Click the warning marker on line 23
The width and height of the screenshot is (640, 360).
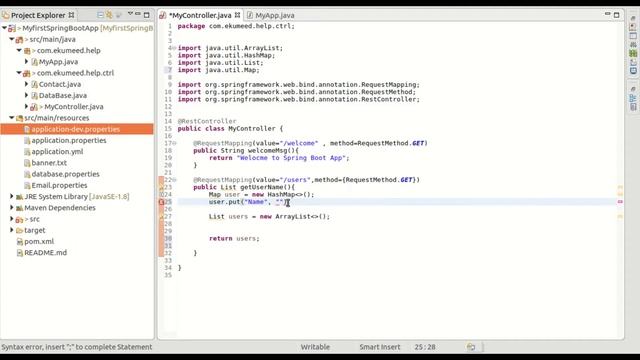[x=161, y=187]
